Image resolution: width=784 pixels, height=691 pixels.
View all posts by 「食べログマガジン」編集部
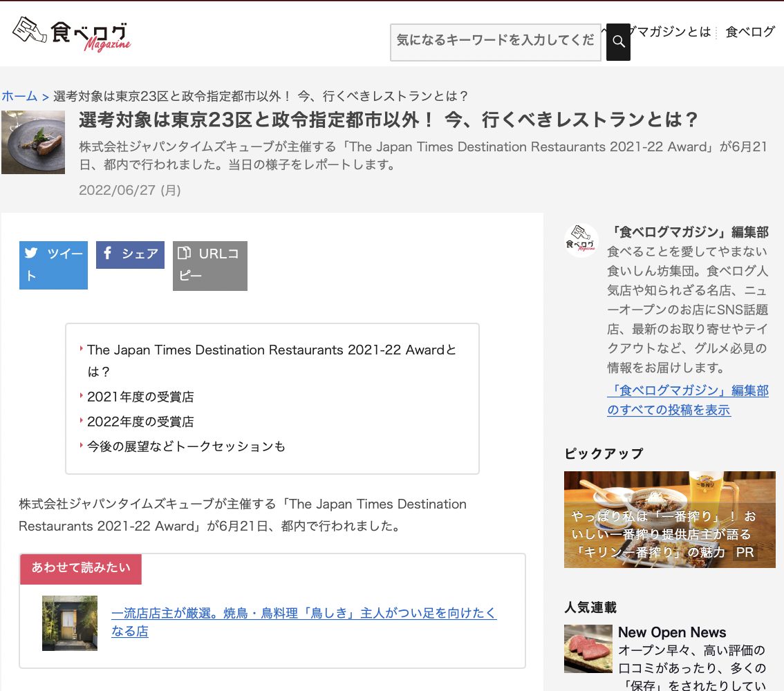point(687,400)
